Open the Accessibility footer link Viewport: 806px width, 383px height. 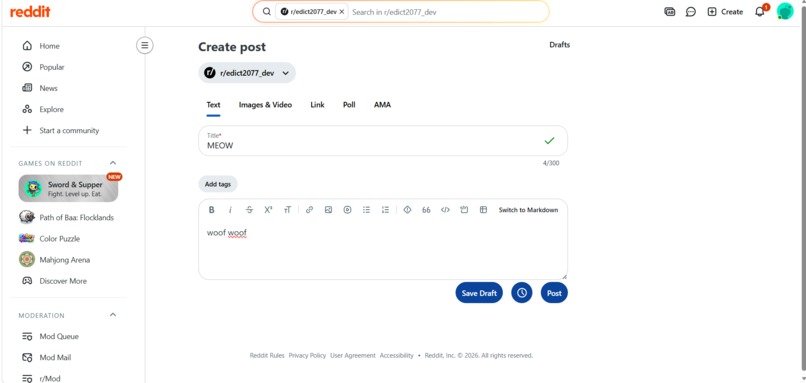click(x=396, y=356)
